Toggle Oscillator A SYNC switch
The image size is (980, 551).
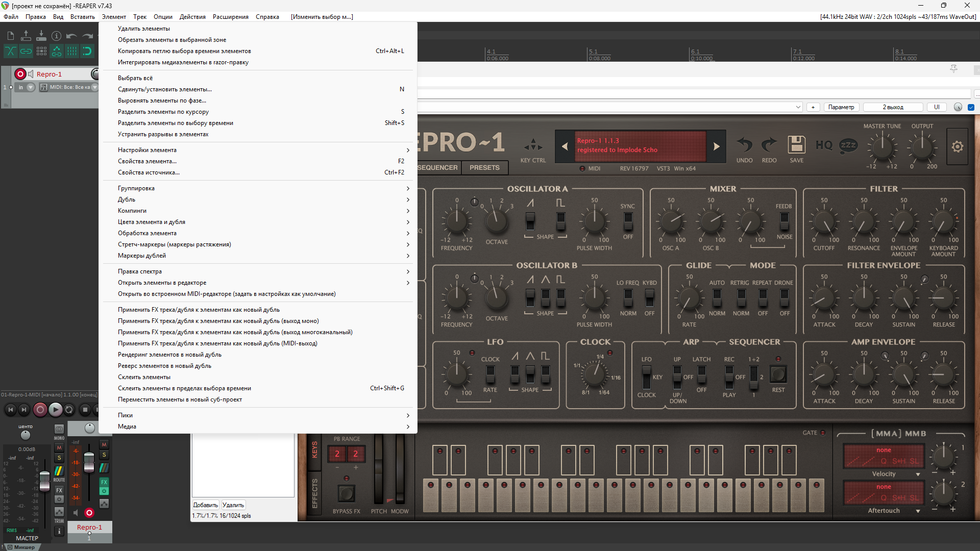pyautogui.click(x=628, y=221)
